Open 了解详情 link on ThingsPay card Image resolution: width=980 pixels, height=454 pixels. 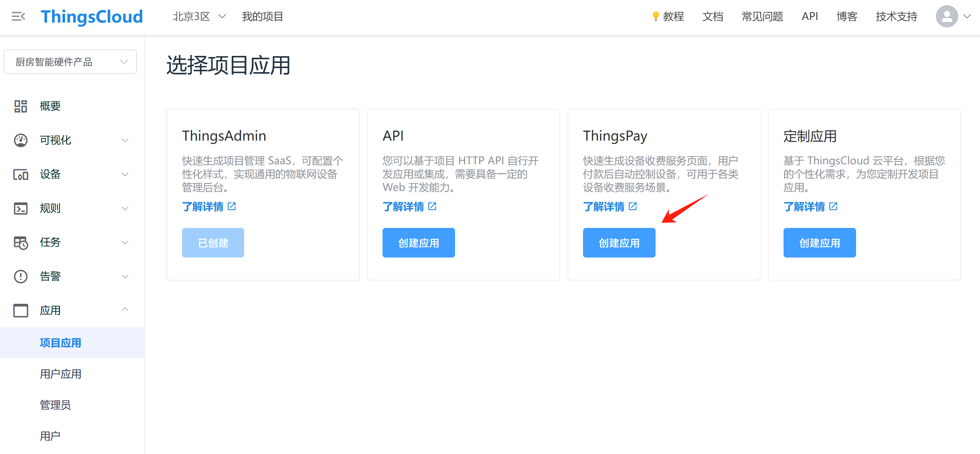click(x=604, y=206)
